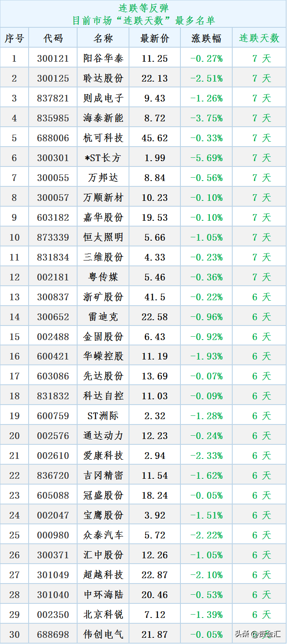Viewport: 287px width, 644px height.
Task: Click the 名称 column header
Action: coord(103,39)
